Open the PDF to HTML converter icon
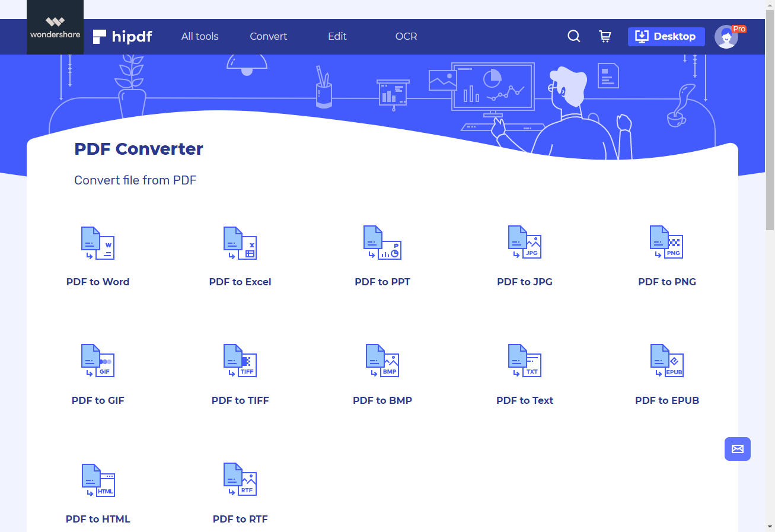This screenshot has height=532, width=775. coord(98,480)
